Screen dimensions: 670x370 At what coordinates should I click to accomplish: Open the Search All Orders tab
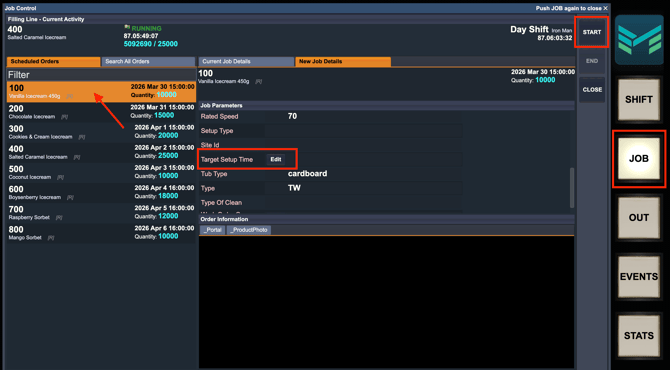click(148, 62)
